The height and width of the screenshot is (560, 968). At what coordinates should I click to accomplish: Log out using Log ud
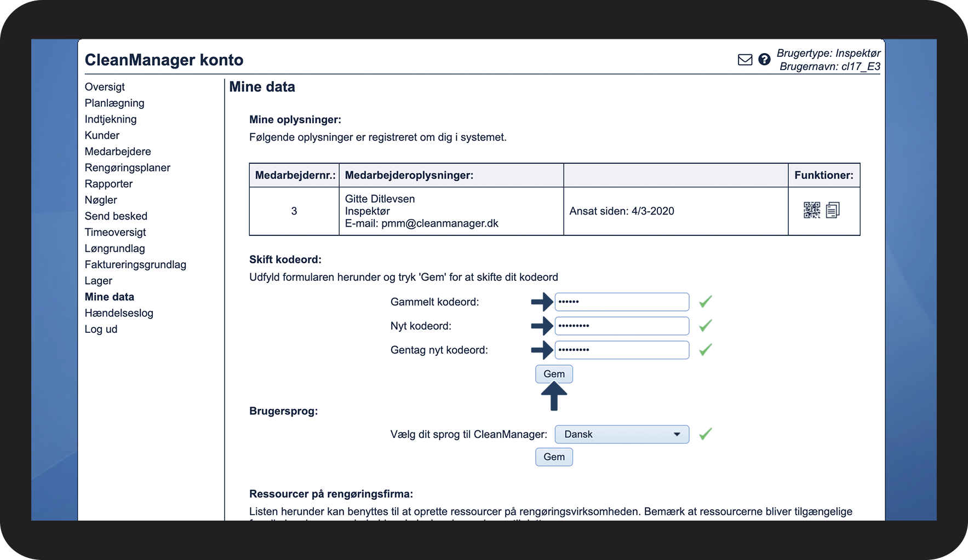(x=101, y=329)
